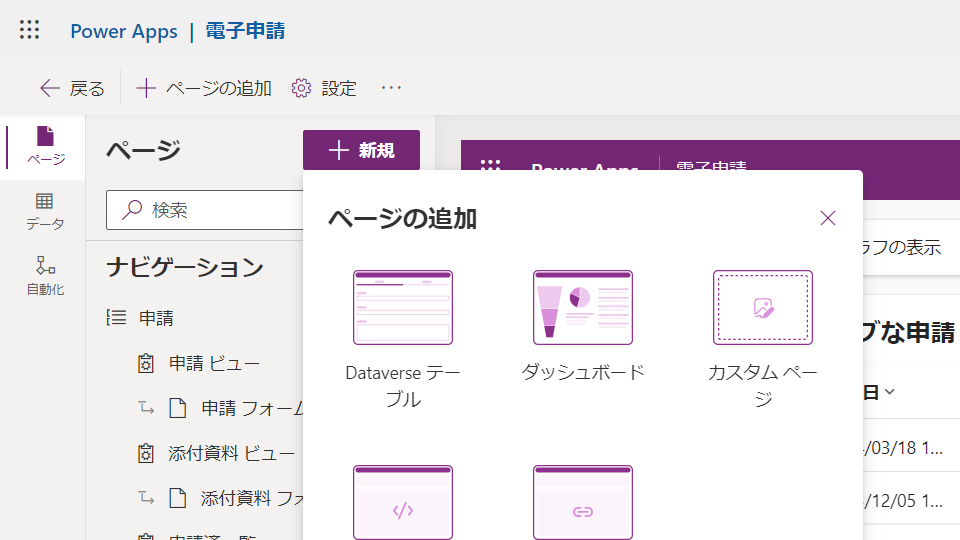Viewport: 960px width, 540px height.
Task: Click the Power Apps title link
Action: coord(124,31)
